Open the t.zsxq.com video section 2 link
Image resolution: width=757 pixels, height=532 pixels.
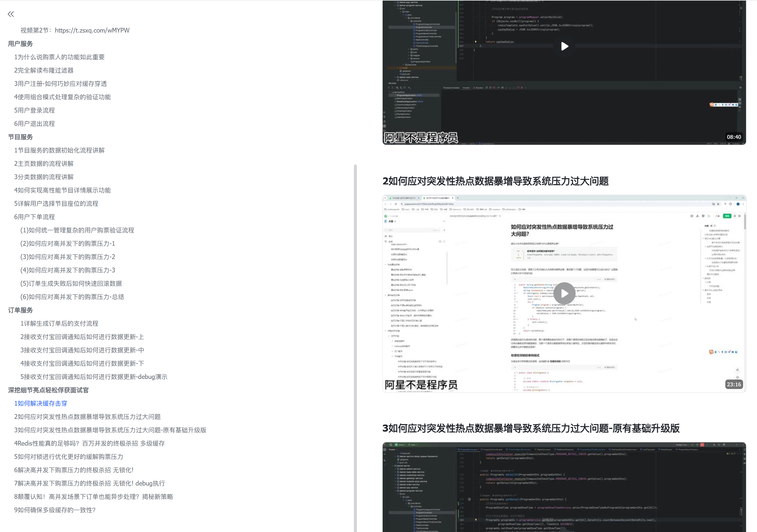click(92, 30)
